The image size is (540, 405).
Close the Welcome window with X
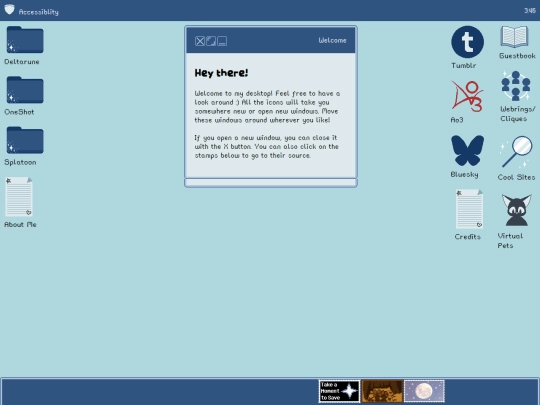[200, 41]
